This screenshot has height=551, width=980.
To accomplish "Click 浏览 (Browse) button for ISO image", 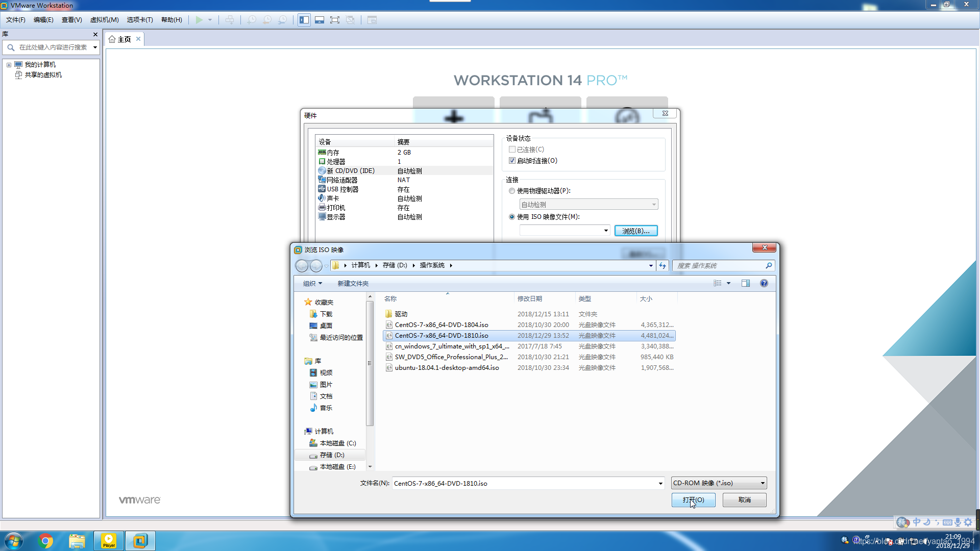I will 635,231.
